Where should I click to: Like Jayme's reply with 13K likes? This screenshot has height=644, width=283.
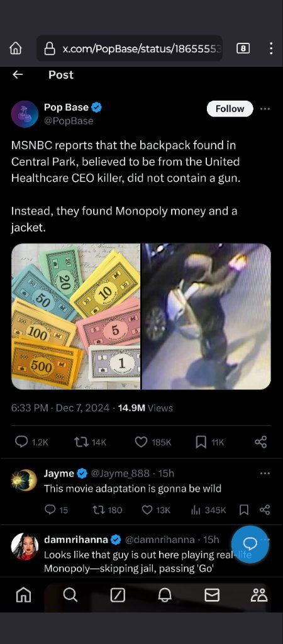[x=156, y=509]
